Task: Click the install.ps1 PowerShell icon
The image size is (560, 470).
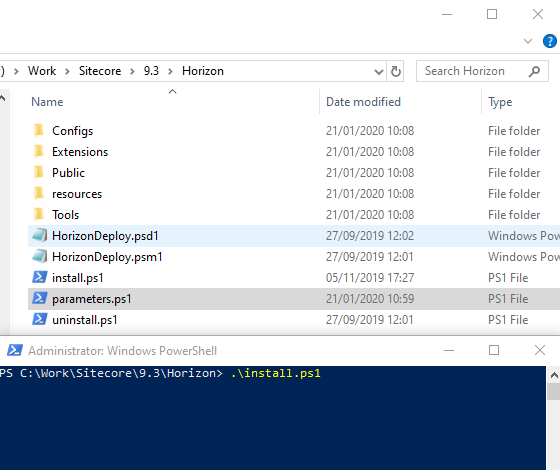Action: pos(39,277)
